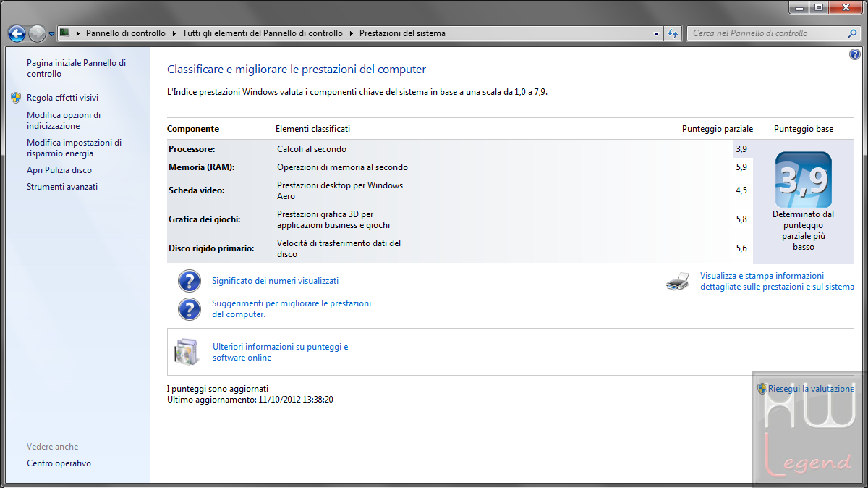The width and height of the screenshot is (868, 488).
Task: Click the Memoria (RAM): row label
Action: [x=202, y=167]
